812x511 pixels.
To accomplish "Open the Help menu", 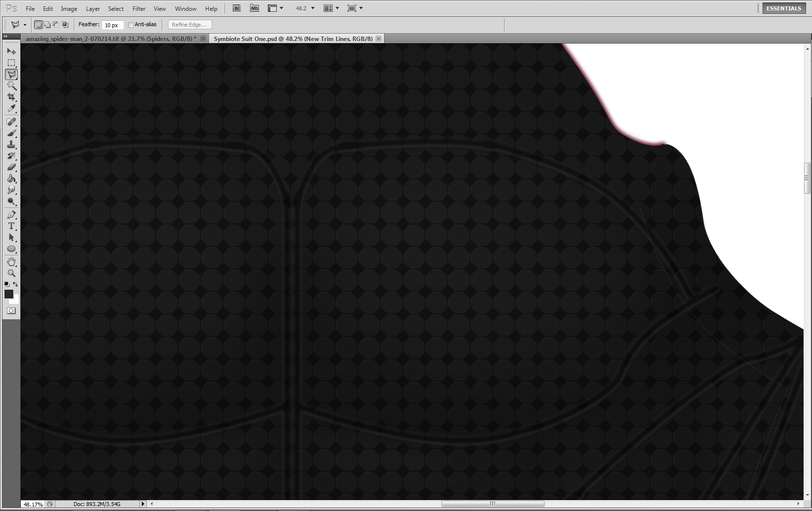I will coord(211,9).
